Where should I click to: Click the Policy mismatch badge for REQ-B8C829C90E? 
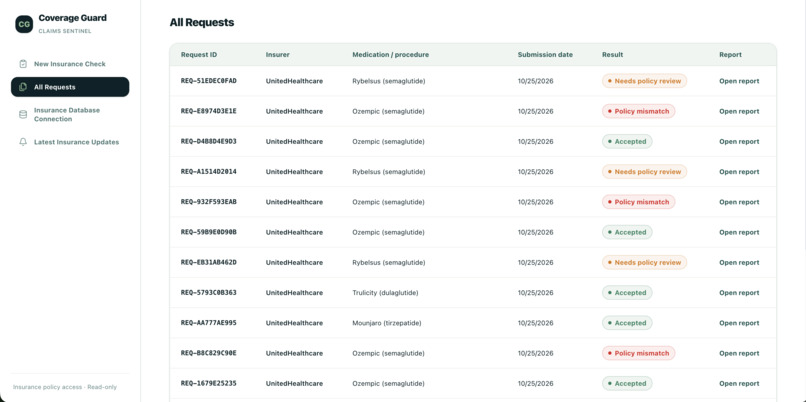[x=638, y=353]
